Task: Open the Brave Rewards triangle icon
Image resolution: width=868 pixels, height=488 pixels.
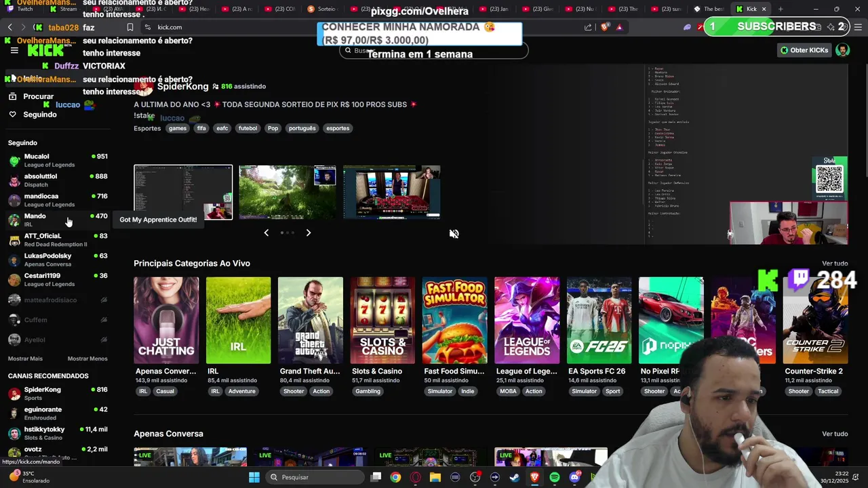Action: pos(619,27)
